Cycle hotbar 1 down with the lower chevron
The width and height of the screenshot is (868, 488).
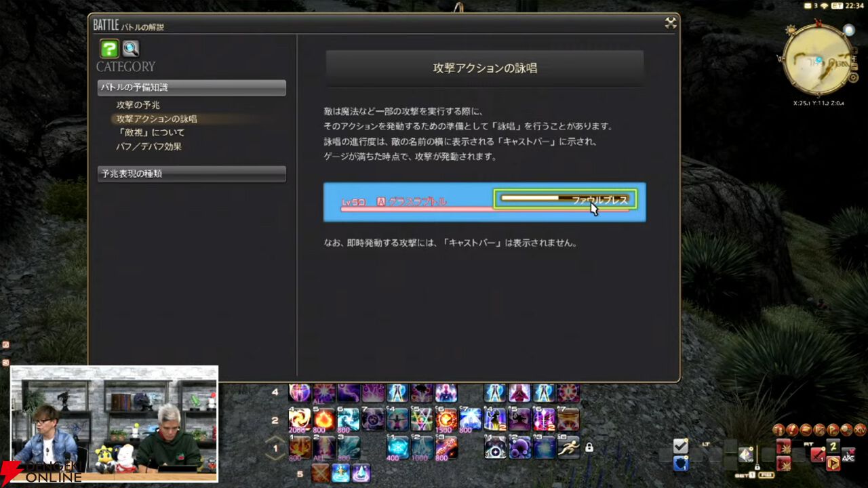275,455
